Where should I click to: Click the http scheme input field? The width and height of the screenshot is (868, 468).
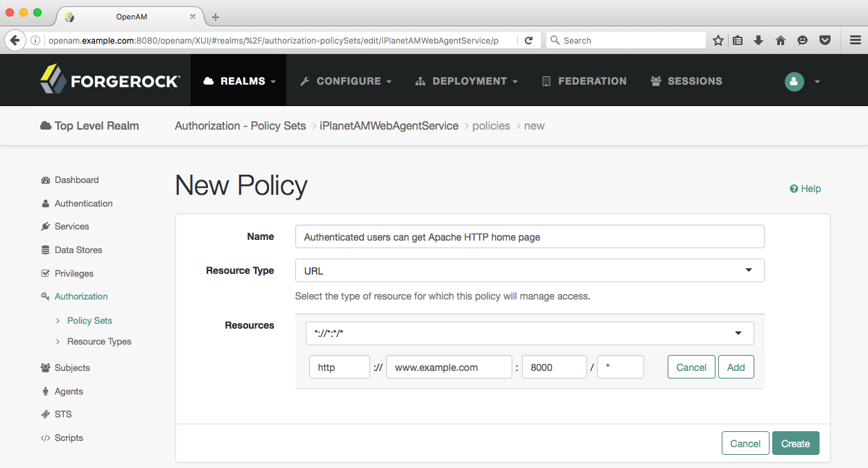(340, 367)
